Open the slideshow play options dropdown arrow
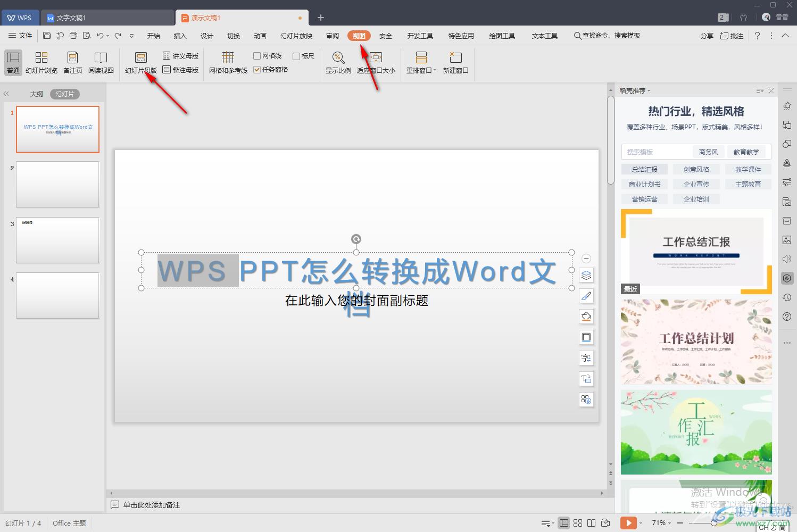Screen dimensions: 797x532 tap(641, 523)
